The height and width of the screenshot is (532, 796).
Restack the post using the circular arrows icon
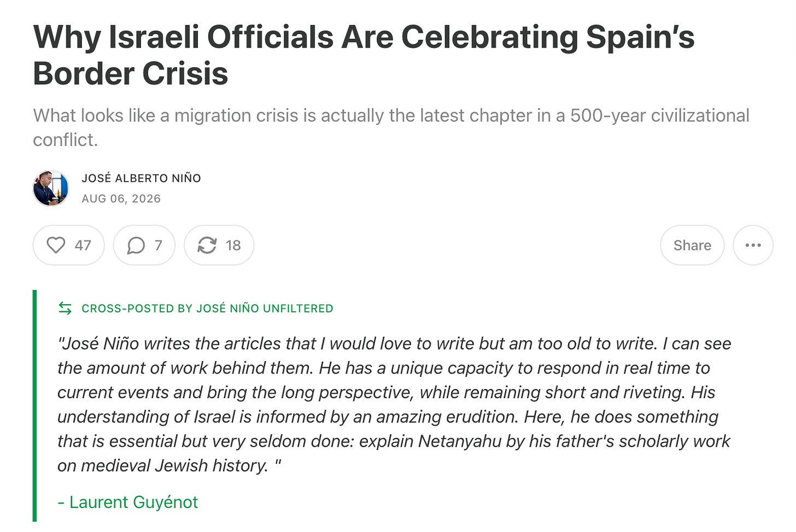(x=207, y=245)
